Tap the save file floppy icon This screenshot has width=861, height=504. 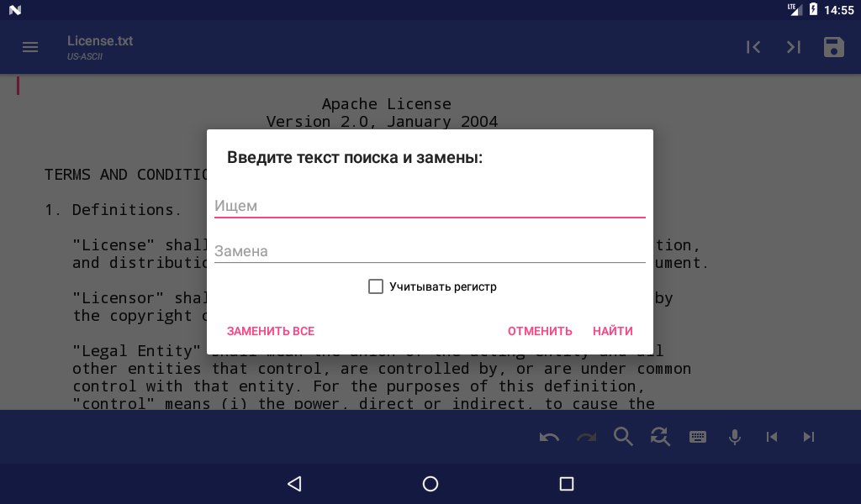click(x=833, y=47)
